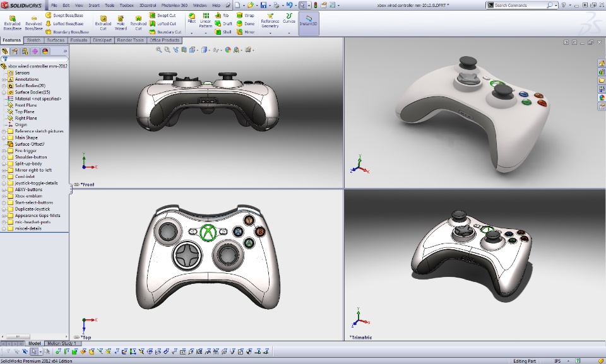
Task: Select the Front Plane tree item
Action: (26, 105)
